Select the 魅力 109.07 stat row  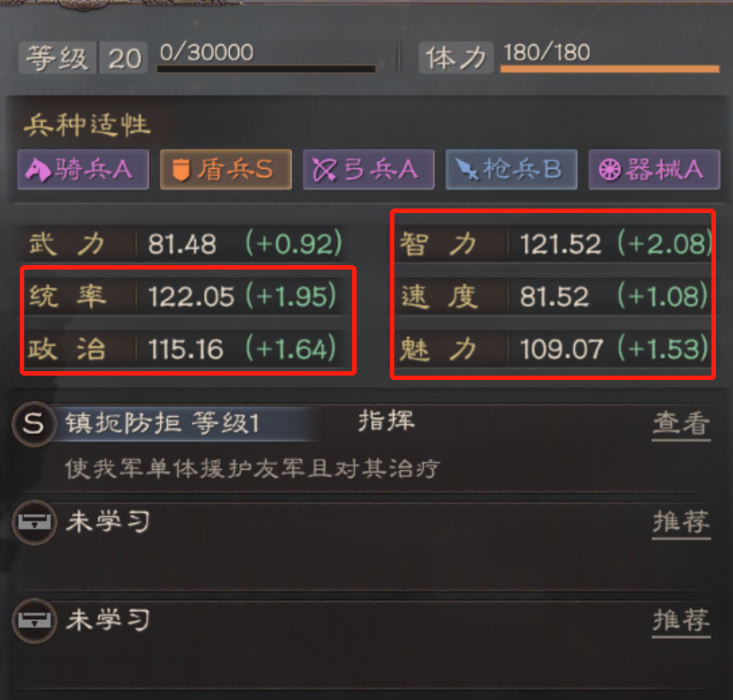[x=553, y=349]
